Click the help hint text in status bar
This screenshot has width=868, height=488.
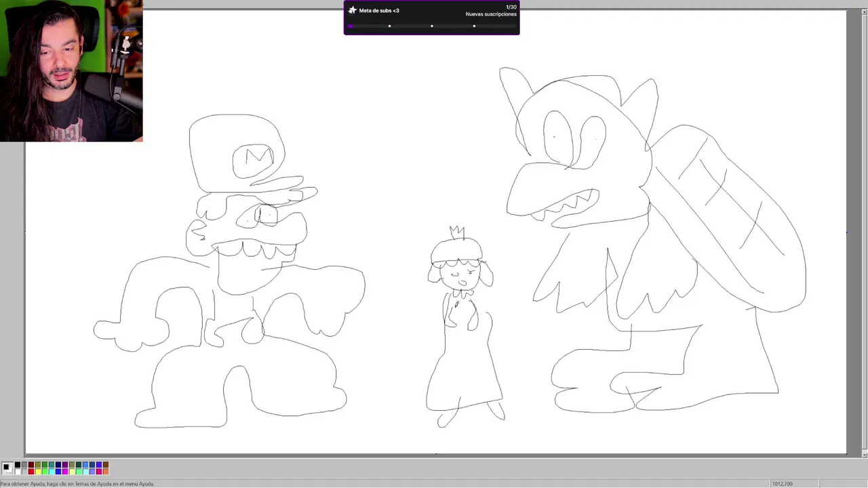pos(77,484)
